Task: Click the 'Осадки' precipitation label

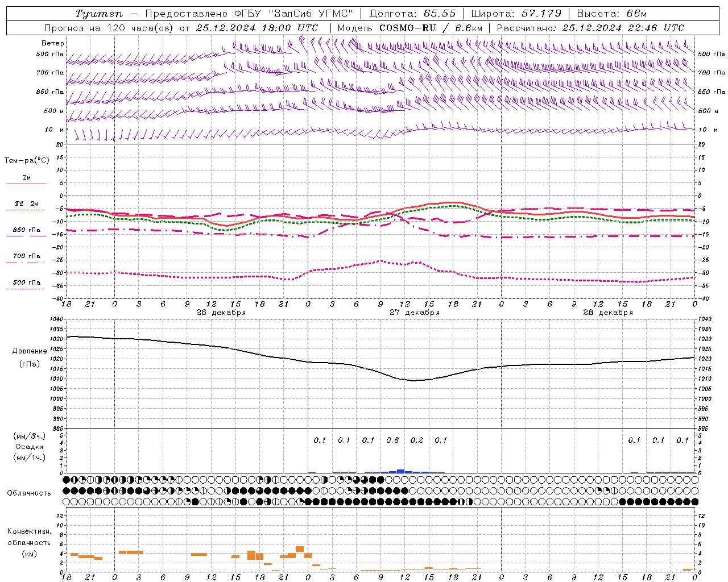Action: (30, 447)
